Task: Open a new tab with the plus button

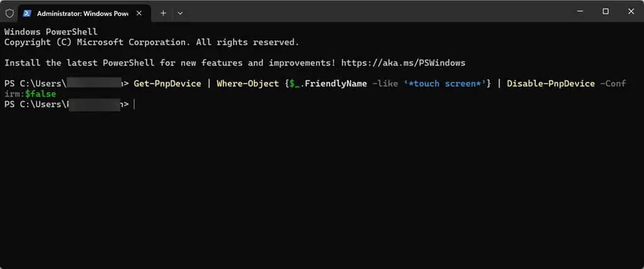Action: click(163, 13)
